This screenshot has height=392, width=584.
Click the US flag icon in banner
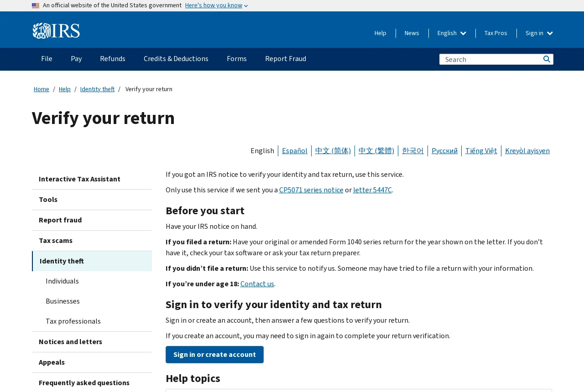36,5
